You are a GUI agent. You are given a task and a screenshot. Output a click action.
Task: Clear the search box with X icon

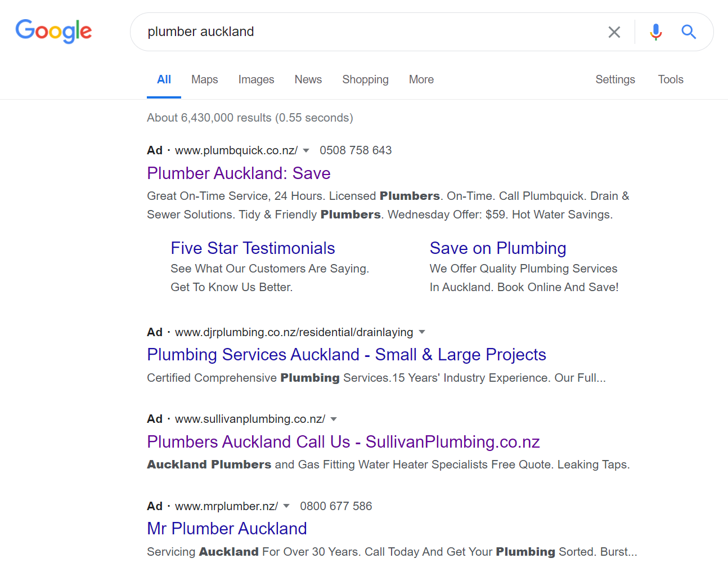(614, 32)
